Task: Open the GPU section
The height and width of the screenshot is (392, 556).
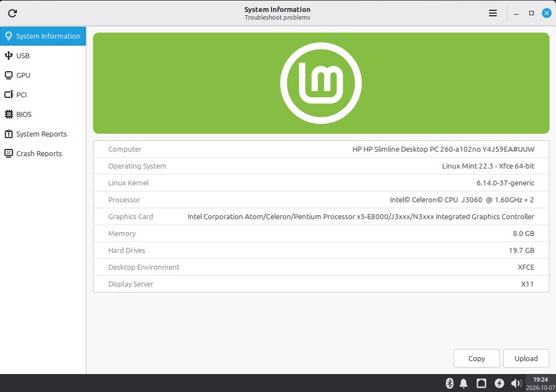Action: pos(43,75)
